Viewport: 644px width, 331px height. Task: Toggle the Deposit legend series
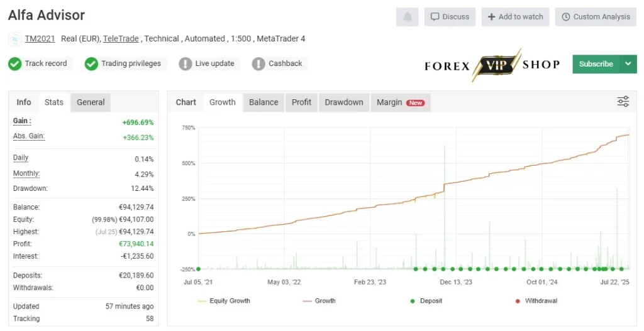426,301
